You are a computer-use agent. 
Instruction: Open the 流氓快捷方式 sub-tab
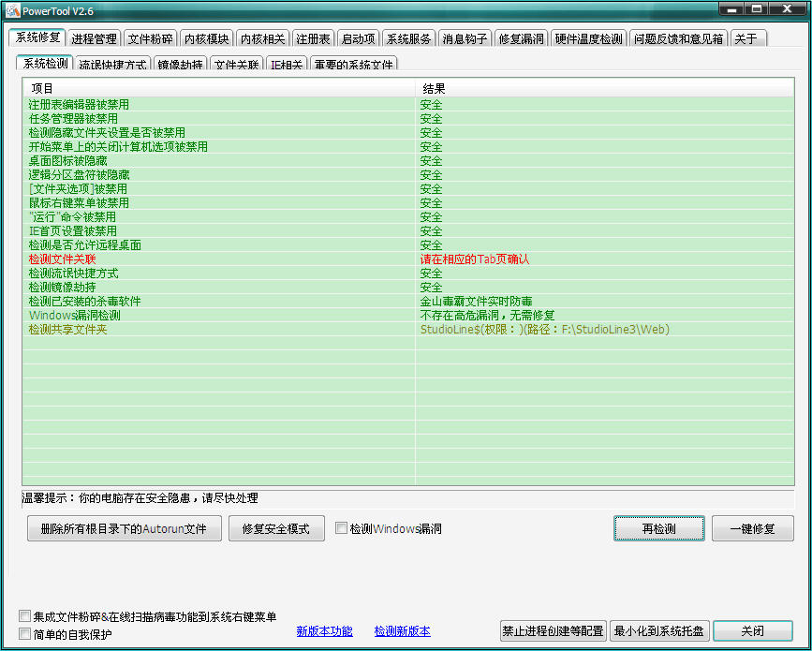(x=113, y=64)
